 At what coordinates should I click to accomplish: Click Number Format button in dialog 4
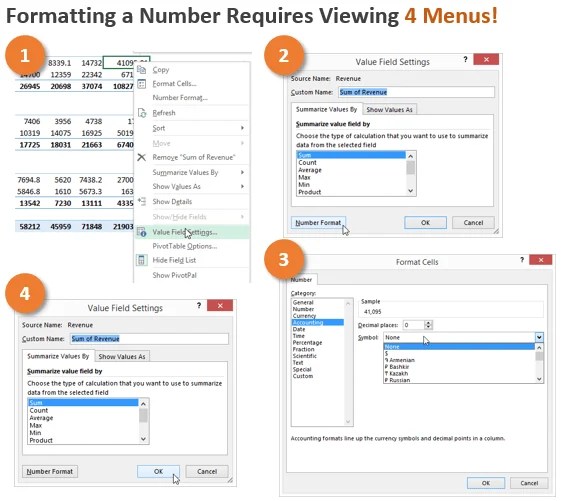[x=50, y=472]
